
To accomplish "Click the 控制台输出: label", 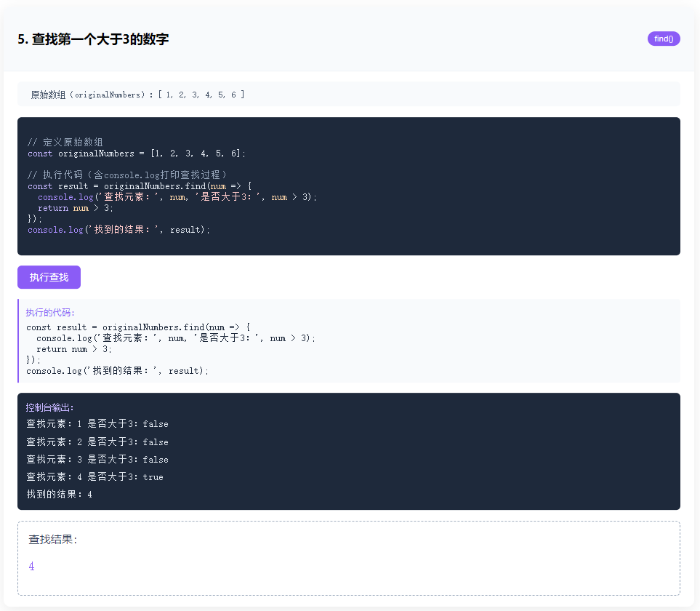I will [x=49, y=408].
